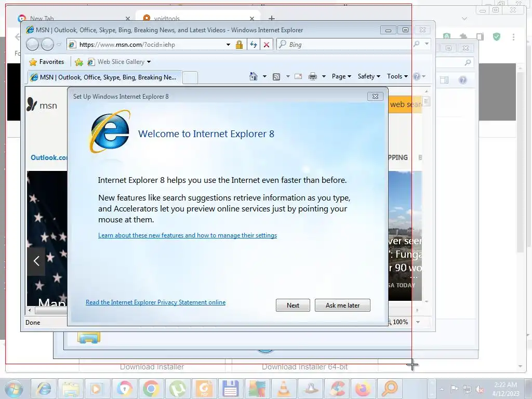Open a new blank IE tab
This screenshot has height=399, width=532.
(x=190, y=78)
